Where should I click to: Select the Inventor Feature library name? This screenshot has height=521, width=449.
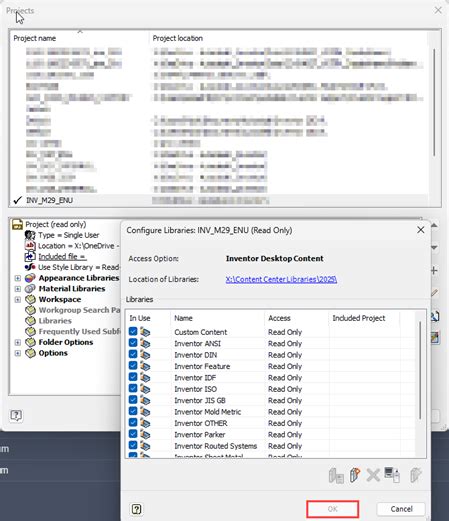pyautogui.click(x=202, y=366)
